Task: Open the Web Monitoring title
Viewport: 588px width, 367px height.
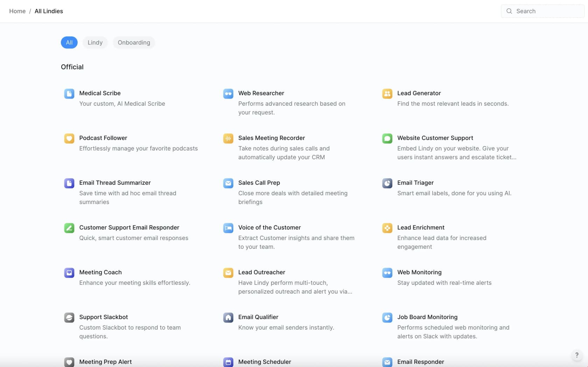Action: click(419, 272)
